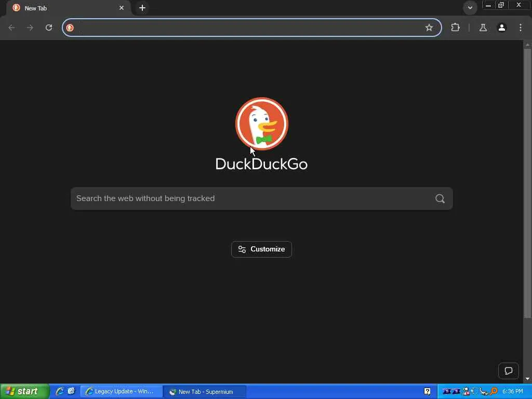
Task: Click the second Quick Launch icon
Action: pos(71,391)
